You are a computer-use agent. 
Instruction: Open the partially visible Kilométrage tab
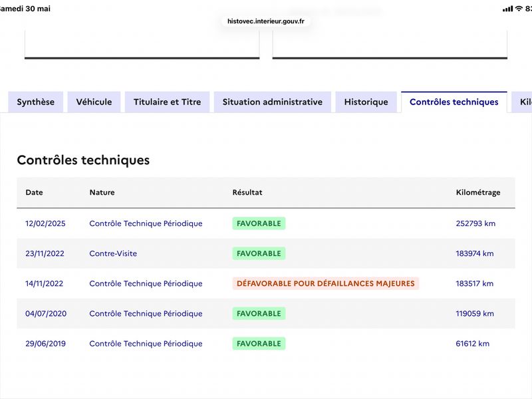(523, 102)
